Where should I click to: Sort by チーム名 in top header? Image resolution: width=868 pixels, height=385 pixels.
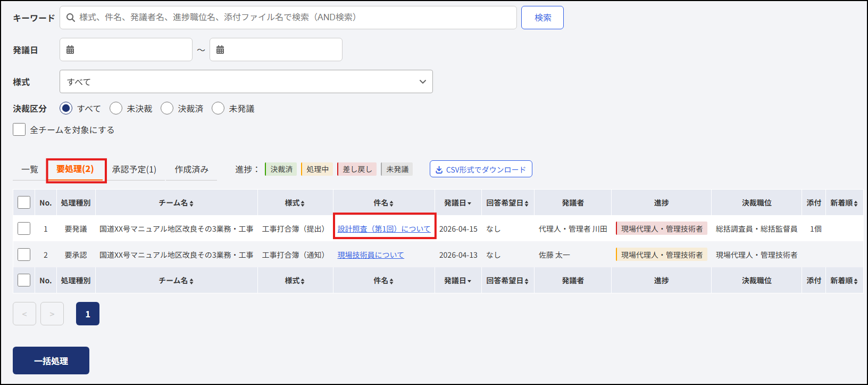(176, 203)
